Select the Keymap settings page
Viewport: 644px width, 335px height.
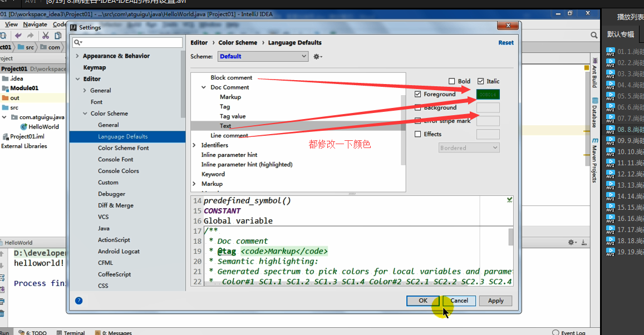tap(95, 67)
